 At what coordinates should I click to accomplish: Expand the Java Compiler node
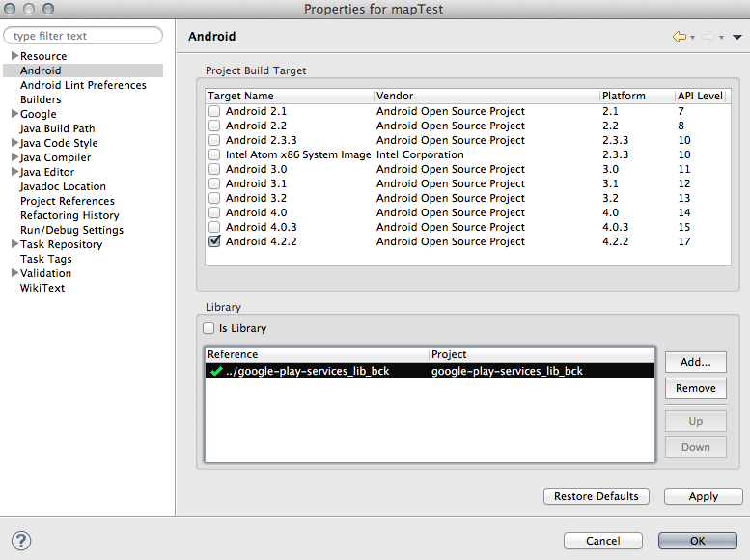tap(14, 157)
